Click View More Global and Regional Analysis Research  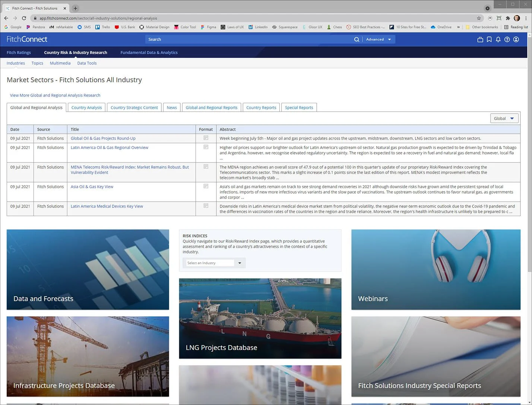(x=55, y=95)
